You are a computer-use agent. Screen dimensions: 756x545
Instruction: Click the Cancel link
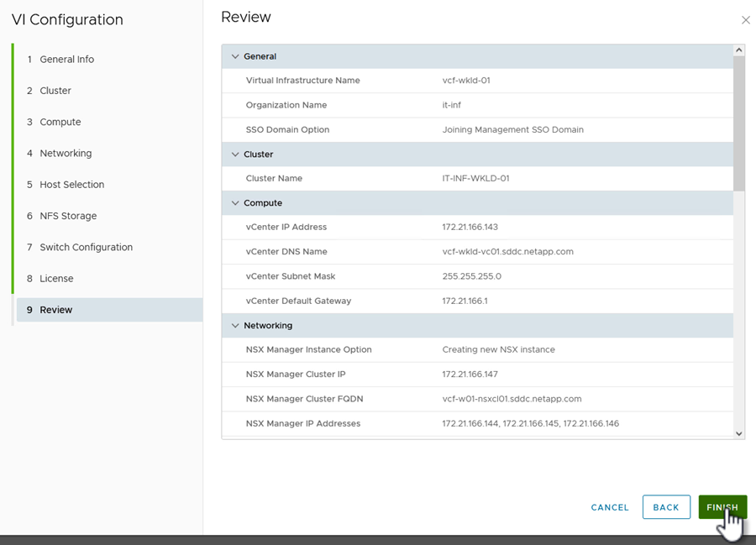[610, 507]
